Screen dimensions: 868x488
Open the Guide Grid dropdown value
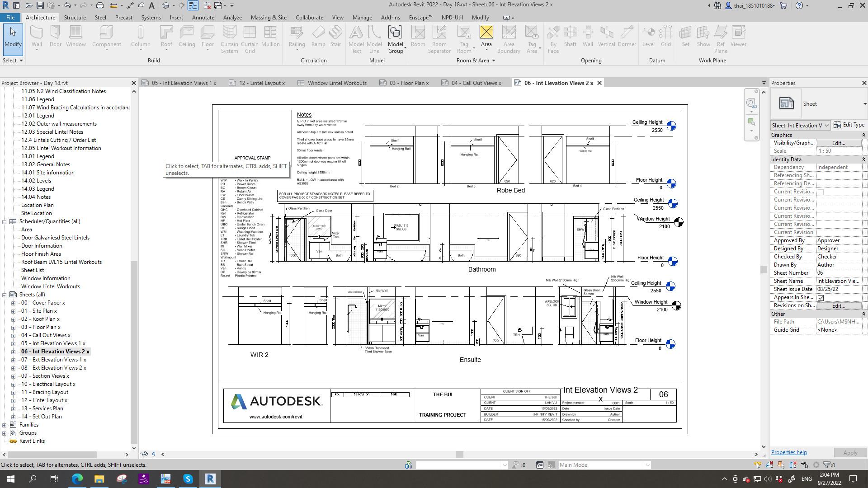[x=839, y=330]
